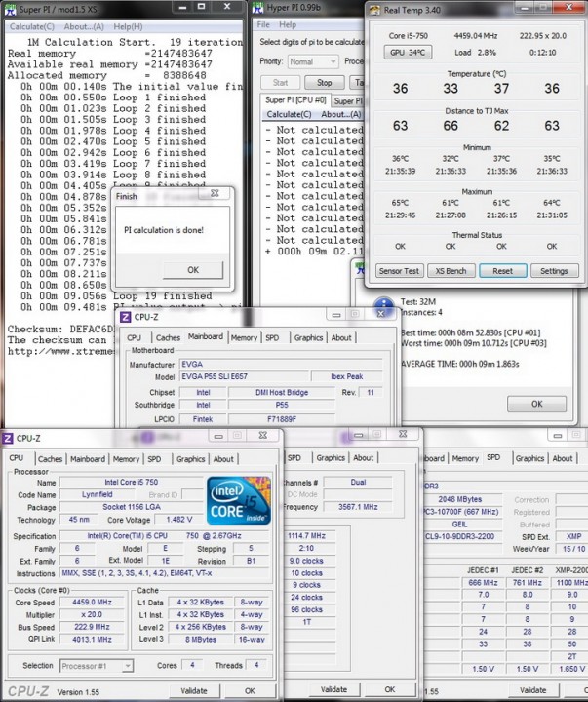This screenshot has width=588, height=702.
Task: Open Calculate(C) in the Hyper PI inner menu
Action: [289, 115]
